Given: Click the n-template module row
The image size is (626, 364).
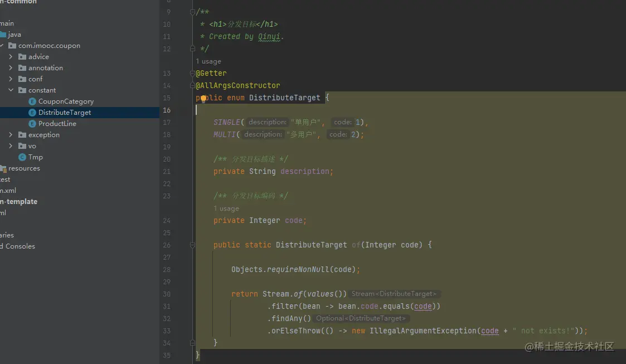Looking at the screenshot, I should click(80, 202).
